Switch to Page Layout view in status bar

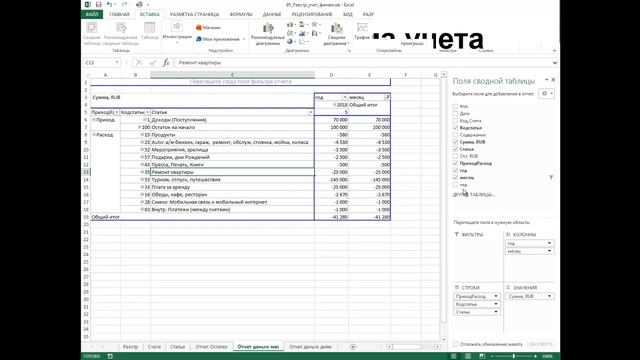(x=468, y=356)
